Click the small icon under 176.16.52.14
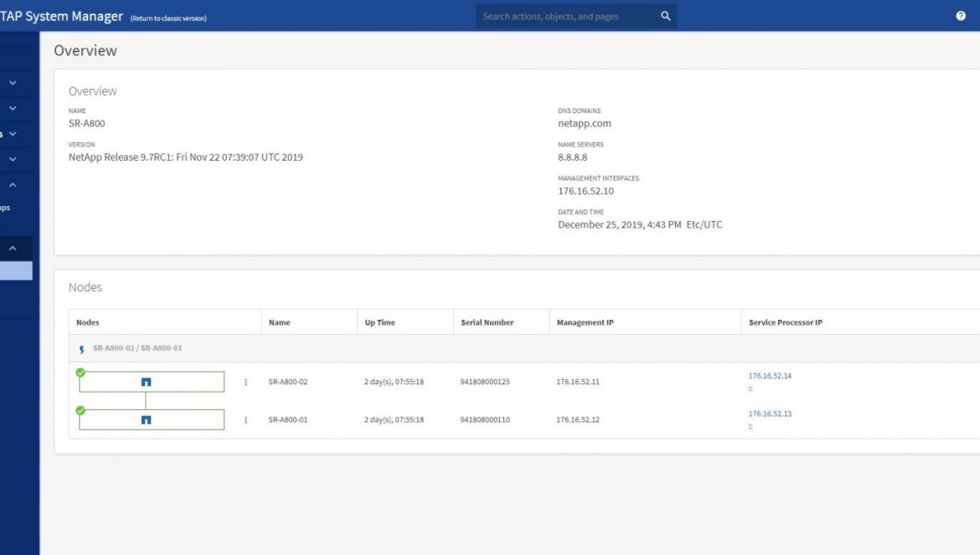Screen dimensions: 980x555 pyautogui.click(x=750, y=389)
